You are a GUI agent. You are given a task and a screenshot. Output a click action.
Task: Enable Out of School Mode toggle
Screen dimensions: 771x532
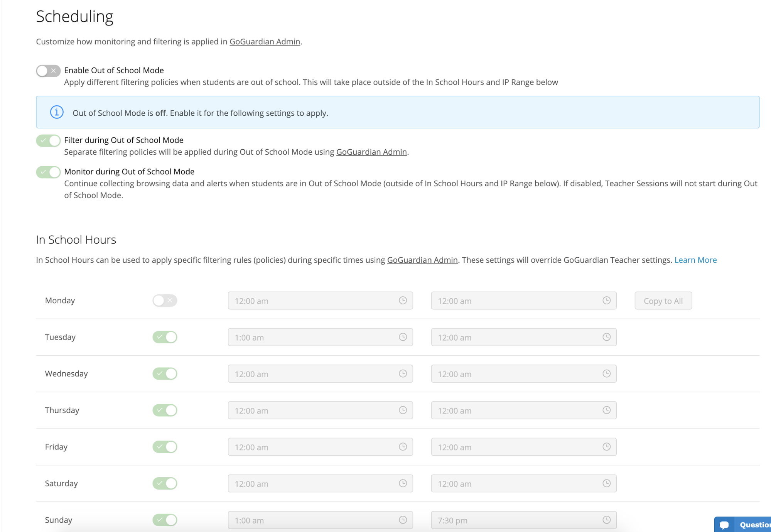[x=48, y=71]
